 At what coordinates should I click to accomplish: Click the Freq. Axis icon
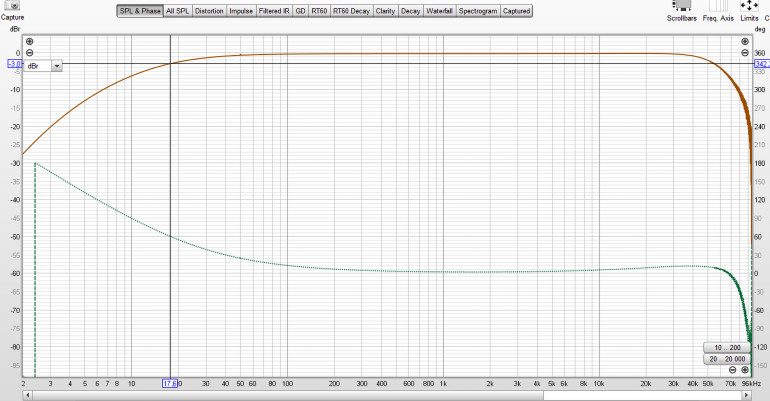[x=716, y=6]
